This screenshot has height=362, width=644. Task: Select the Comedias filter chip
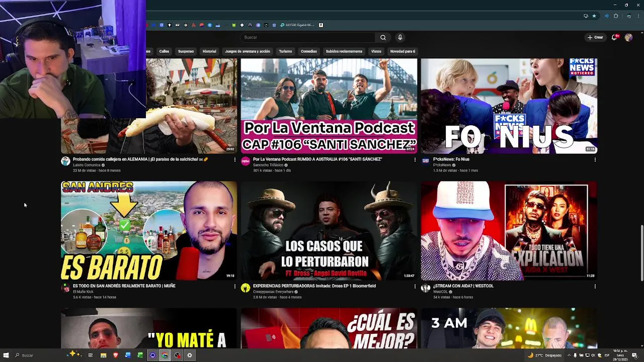(x=309, y=51)
